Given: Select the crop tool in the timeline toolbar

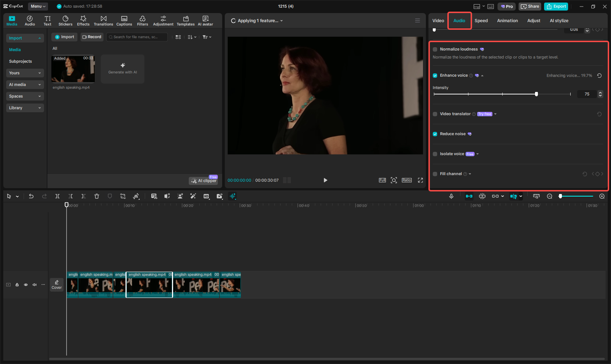Looking at the screenshot, I should coord(123,196).
